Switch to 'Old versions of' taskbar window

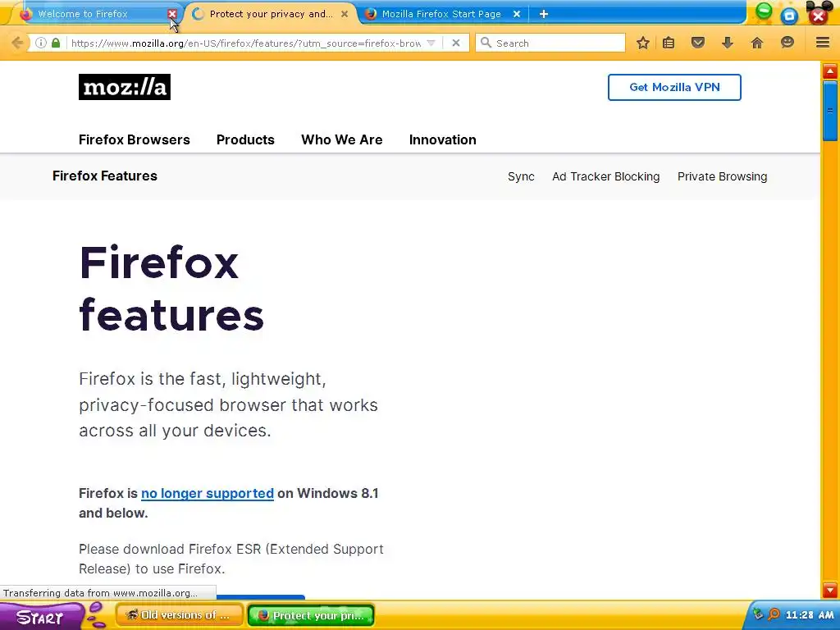(x=180, y=615)
